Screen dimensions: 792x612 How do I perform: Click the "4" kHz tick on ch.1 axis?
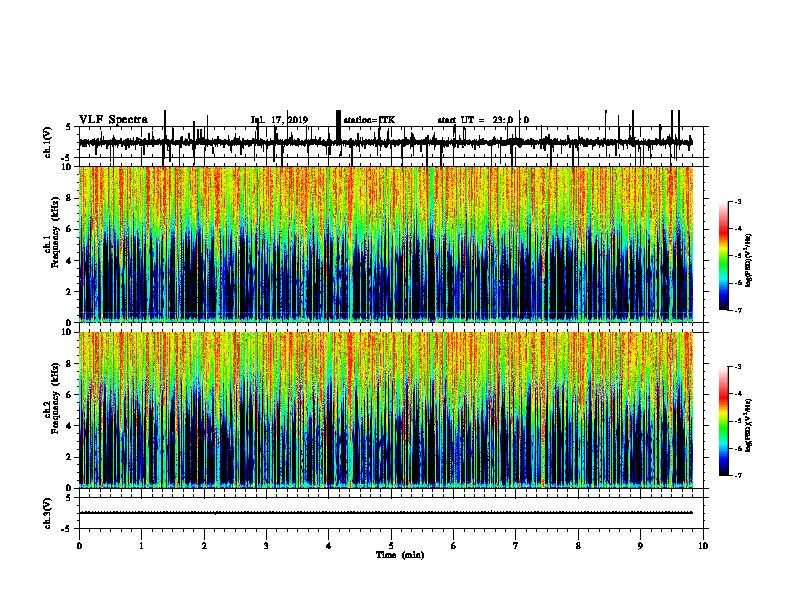pyautogui.click(x=71, y=261)
